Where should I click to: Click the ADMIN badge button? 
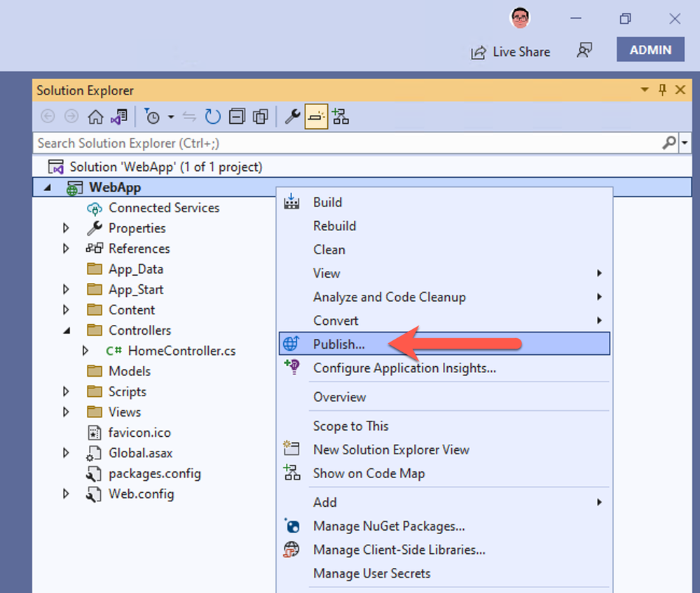650,50
